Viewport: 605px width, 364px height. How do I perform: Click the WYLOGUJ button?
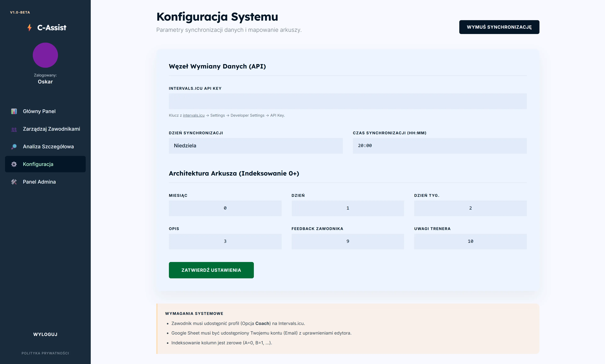pyautogui.click(x=45, y=334)
